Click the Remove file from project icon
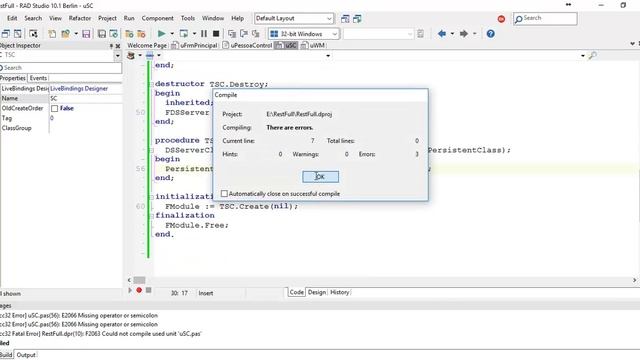This screenshot has height=360, width=640. click(x=141, y=33)
